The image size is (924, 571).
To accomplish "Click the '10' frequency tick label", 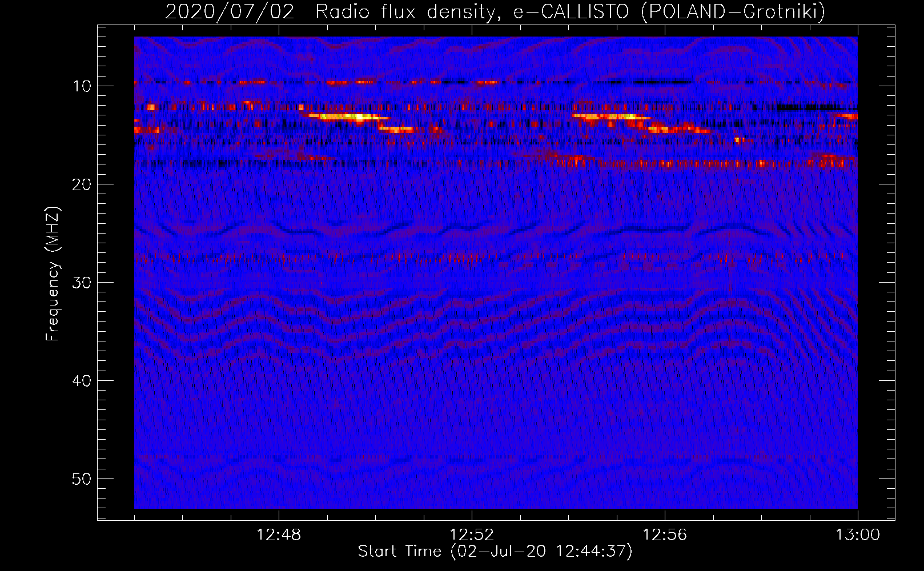I will point(82,86).
